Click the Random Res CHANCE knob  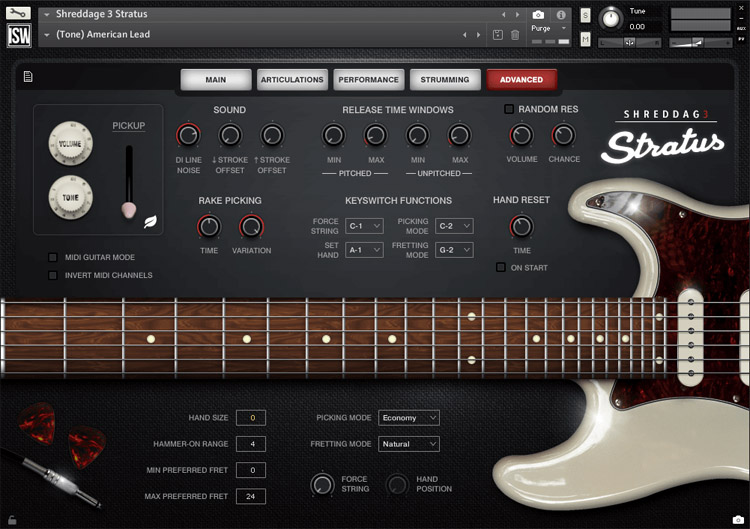coord(563,135)
